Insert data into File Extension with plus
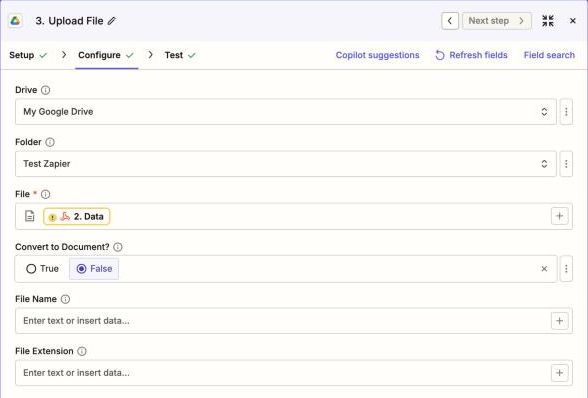This screenshot has width=588, height=398. pos(560,373)
